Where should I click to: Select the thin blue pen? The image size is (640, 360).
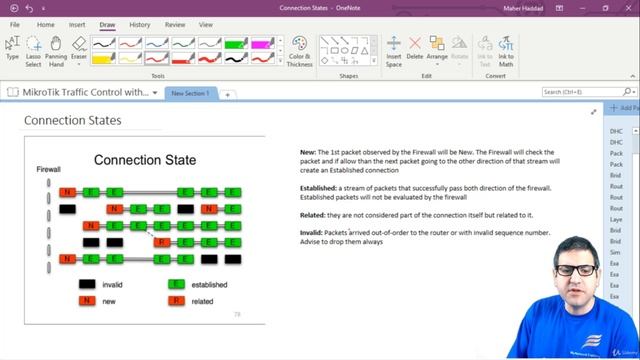157,43
